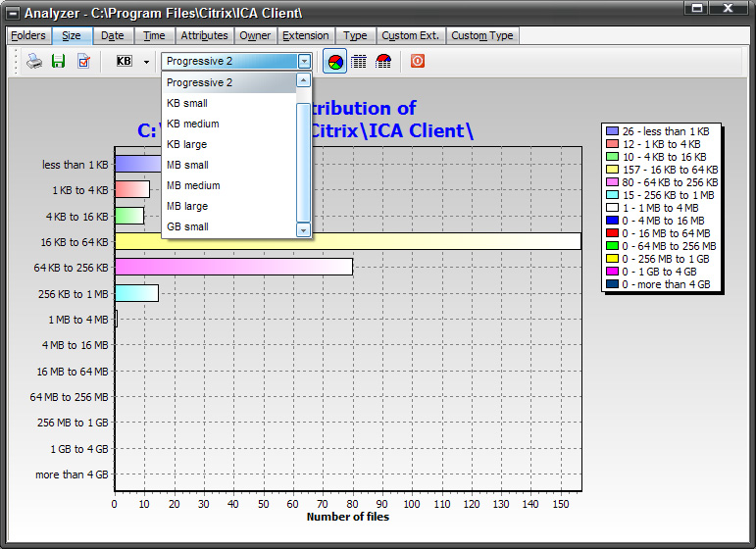Switch to pie chart view icon
This screenshot has height=549, width=756.
(335, 61)
